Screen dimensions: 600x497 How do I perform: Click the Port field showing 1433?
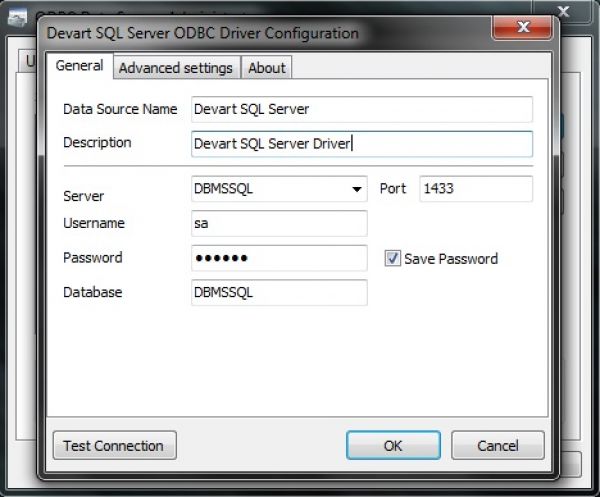click(476, 189)
